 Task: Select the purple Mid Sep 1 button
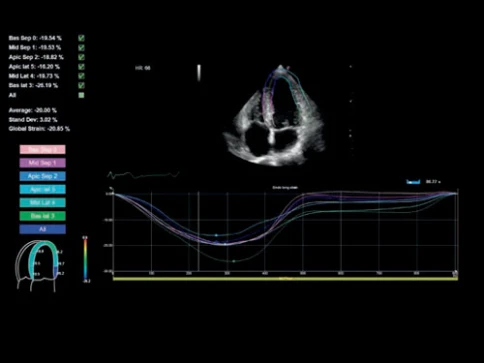(x=43, y=163)
